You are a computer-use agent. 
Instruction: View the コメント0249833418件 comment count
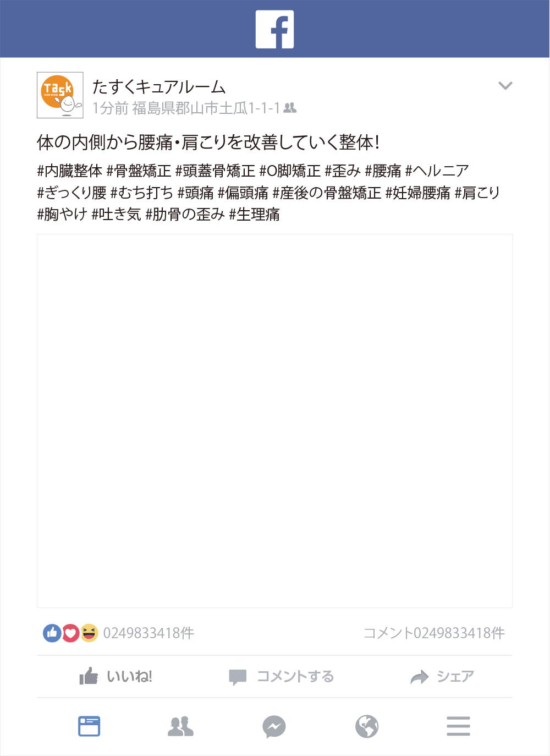[x=434, y=633]
